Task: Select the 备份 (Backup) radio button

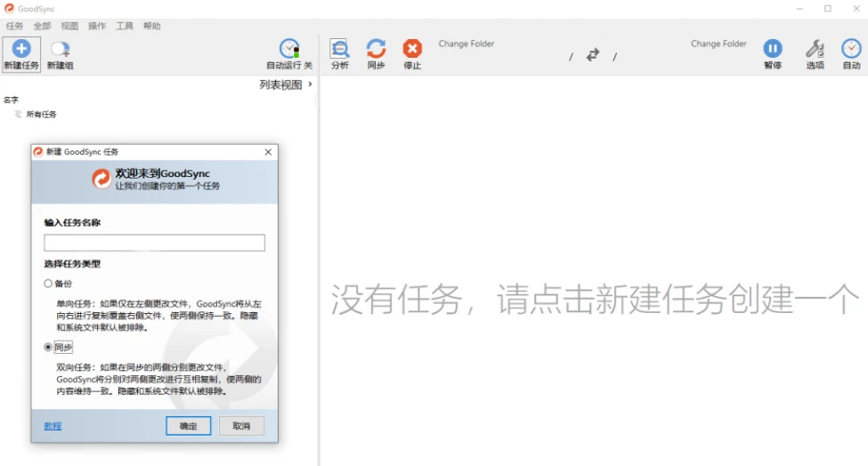Action: [49, 284]
